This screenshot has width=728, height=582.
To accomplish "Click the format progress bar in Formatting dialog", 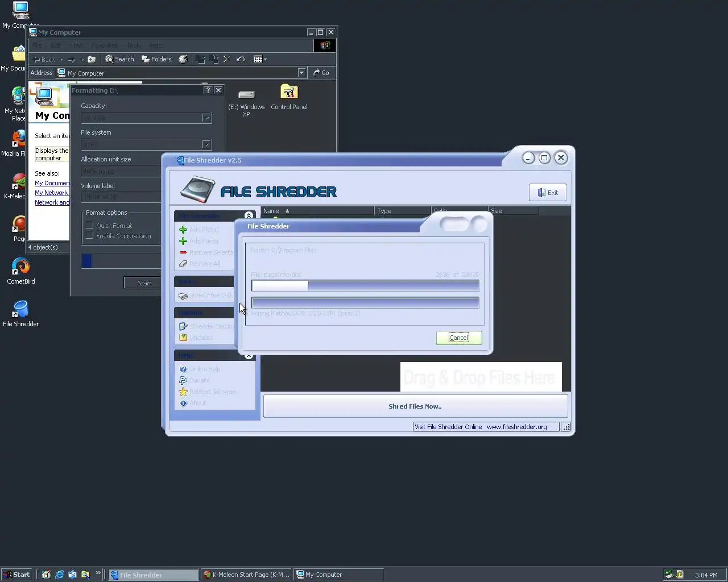I will (x=121, y=261).
